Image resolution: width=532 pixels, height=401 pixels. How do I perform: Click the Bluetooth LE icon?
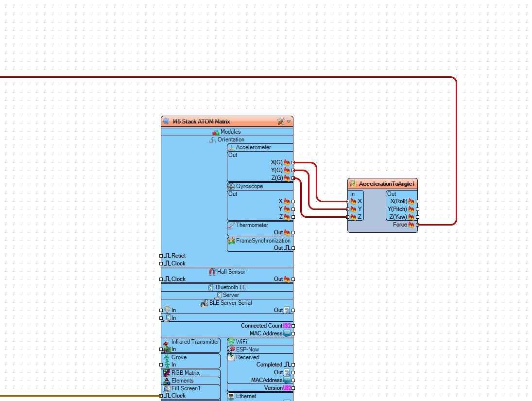coord(211,288)
